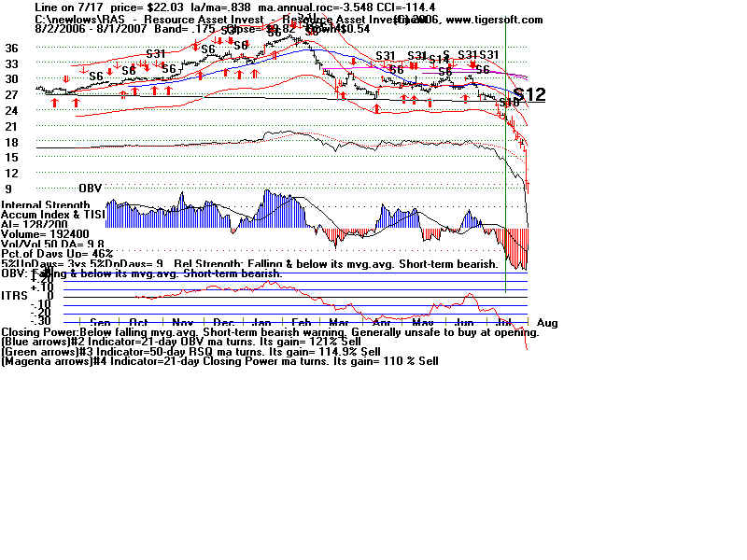The image size is (747, 560).
Task: Click the 'Pct.of Days Up= 46%' value
Action: [57, 254]
